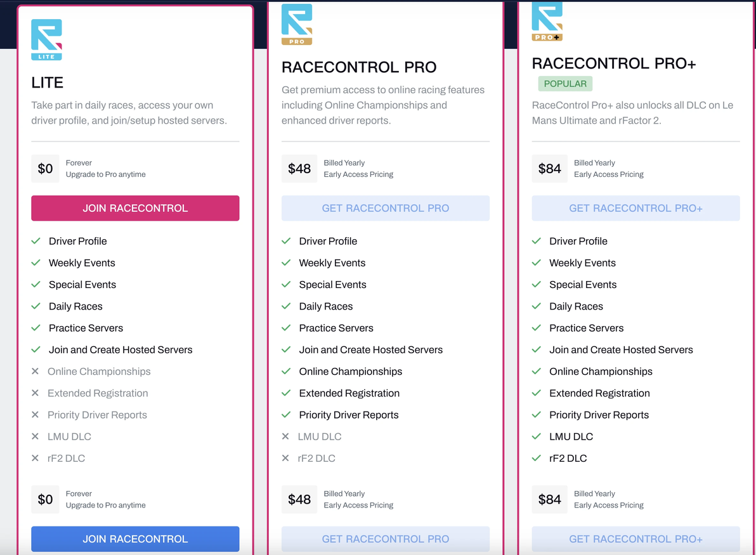
Task: Click the checkmark beside Pro+ LMU DLC
Action: [x=537, y=436]
